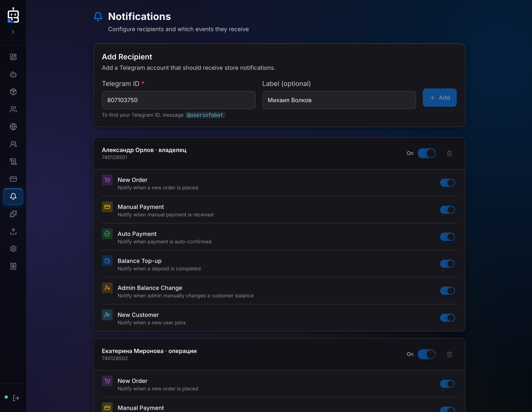Click the New Customer user-plus icon
This screenshot has width=532, height=412.
coord(107,315)
